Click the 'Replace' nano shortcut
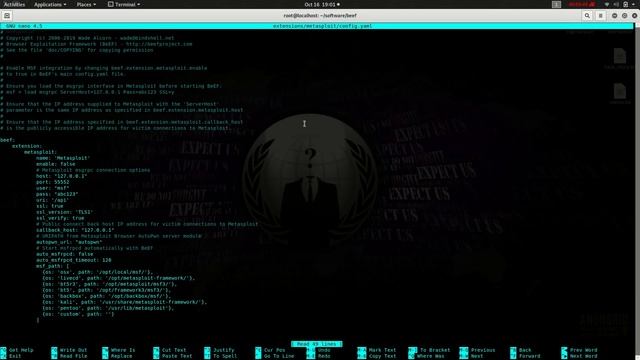640x360 pixels. click(117, 356)
